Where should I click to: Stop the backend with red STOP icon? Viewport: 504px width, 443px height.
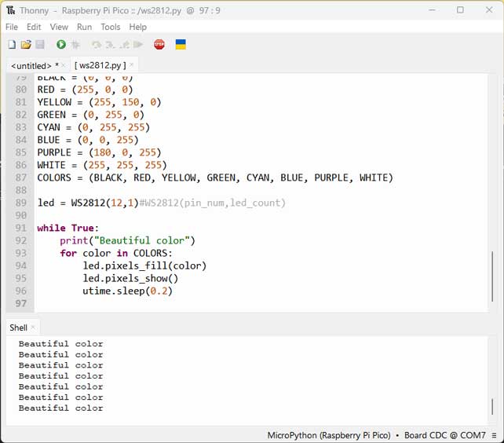coord(159,45)
